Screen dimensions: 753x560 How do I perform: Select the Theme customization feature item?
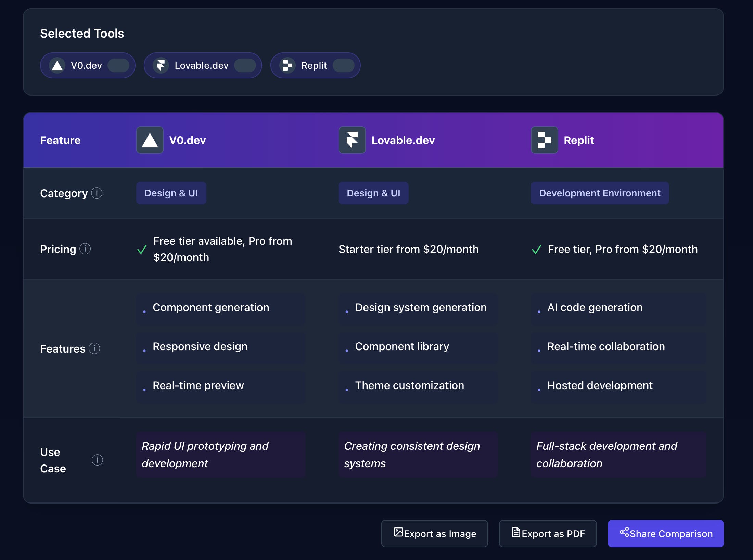click(x=418, y=387)
